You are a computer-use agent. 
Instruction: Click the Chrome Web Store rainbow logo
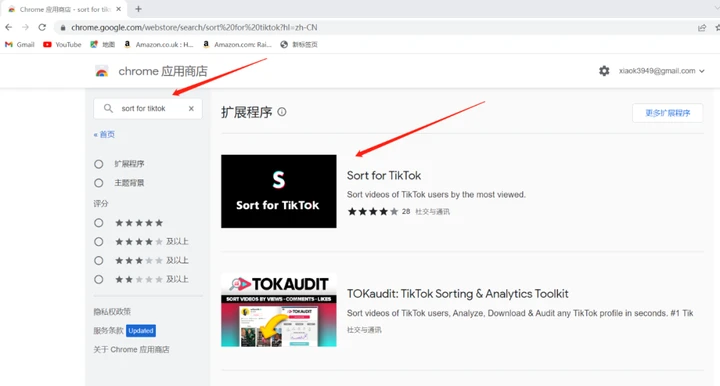(x=101, y=71)
